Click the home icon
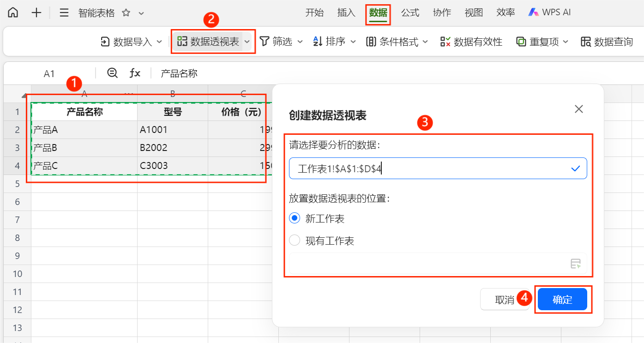 pos(13,12)
